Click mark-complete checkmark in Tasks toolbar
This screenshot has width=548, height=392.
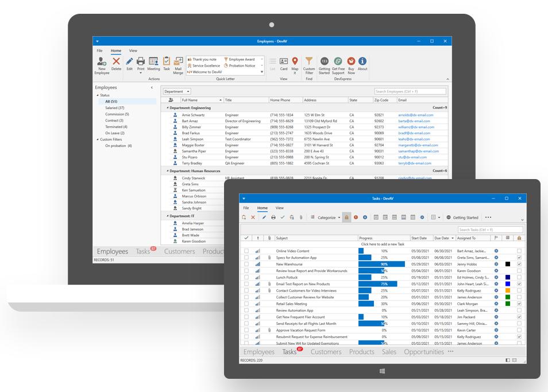[283, 217]
